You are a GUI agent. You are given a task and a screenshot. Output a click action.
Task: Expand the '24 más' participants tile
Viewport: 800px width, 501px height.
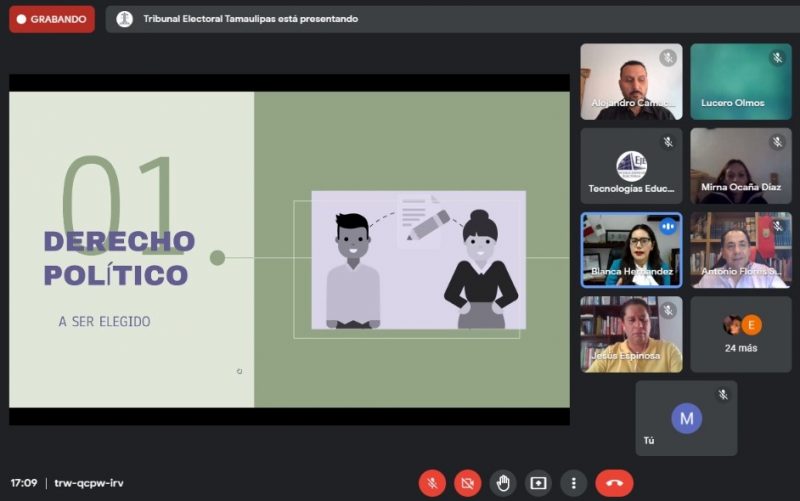point(740,334)
